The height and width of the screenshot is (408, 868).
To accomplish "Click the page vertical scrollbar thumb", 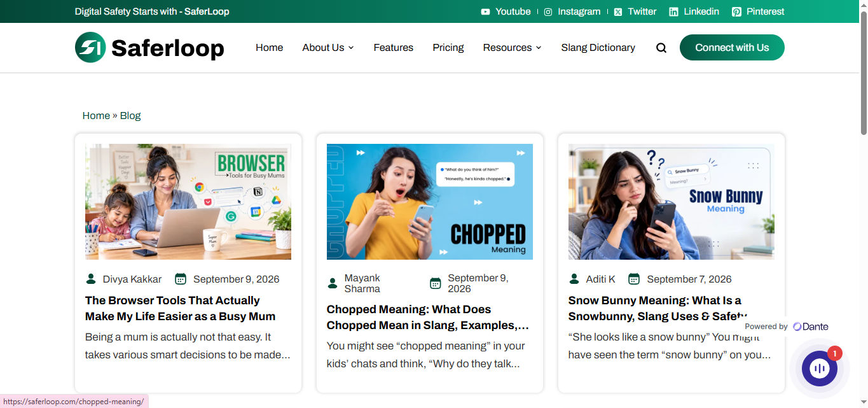I will (863, 72).
